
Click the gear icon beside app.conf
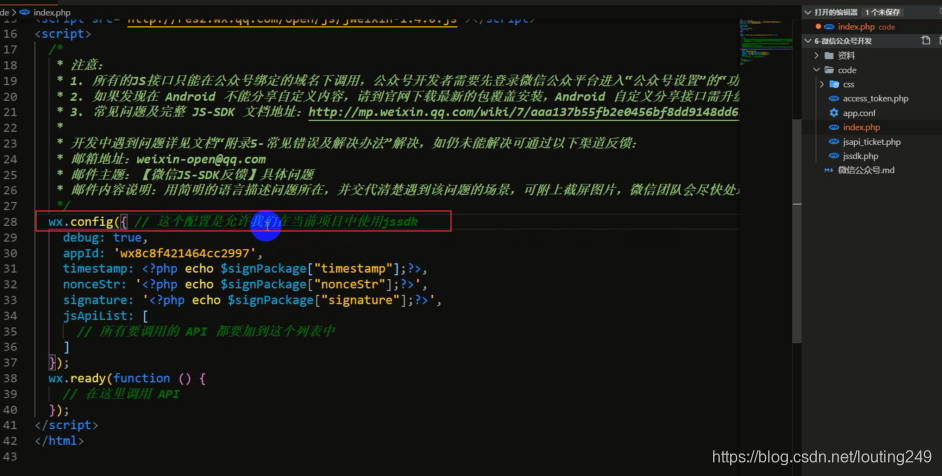[833, 112]
